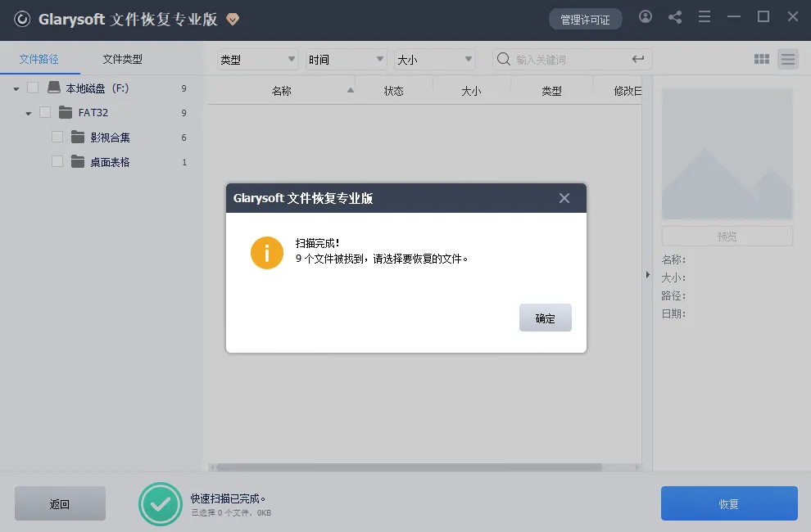Viewport: 811px width, 532px height.
Task: Select the 桌面表格 tree row text
Action: pyautogui.click(x=110, y=162)
